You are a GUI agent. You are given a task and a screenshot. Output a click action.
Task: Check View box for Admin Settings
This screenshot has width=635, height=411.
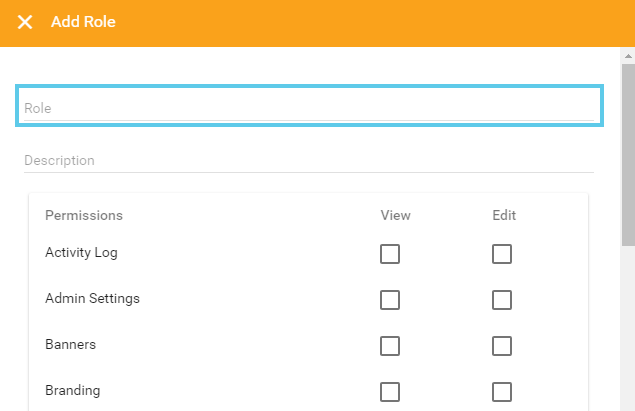coord(390,300)
